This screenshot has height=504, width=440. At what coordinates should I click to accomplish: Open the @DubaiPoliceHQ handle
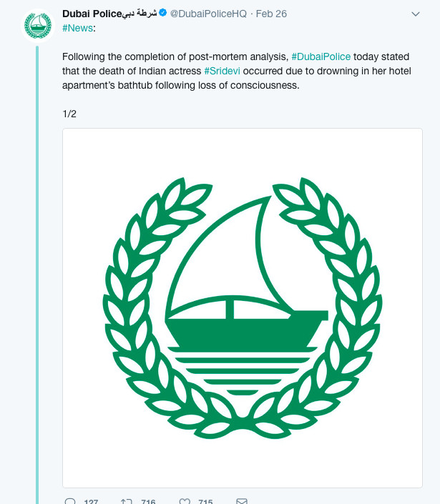point(208,14)
